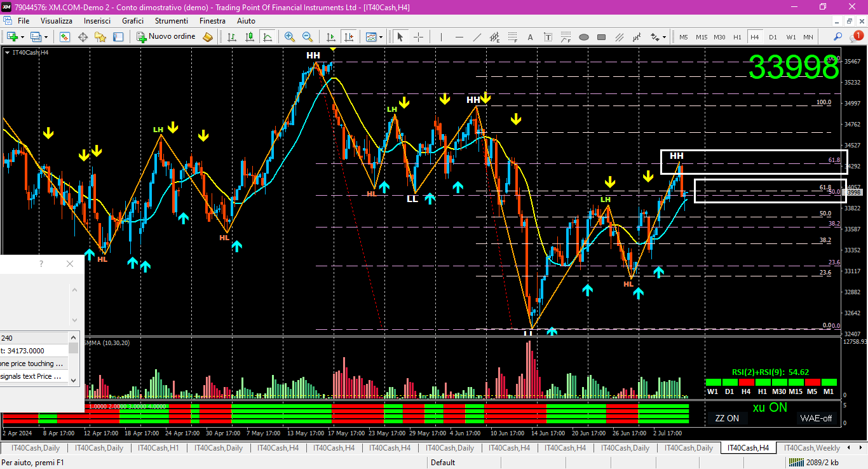Zoom out with the magnifier minus icon
This screenshot has width=868, height=469.
coord(308,37)
